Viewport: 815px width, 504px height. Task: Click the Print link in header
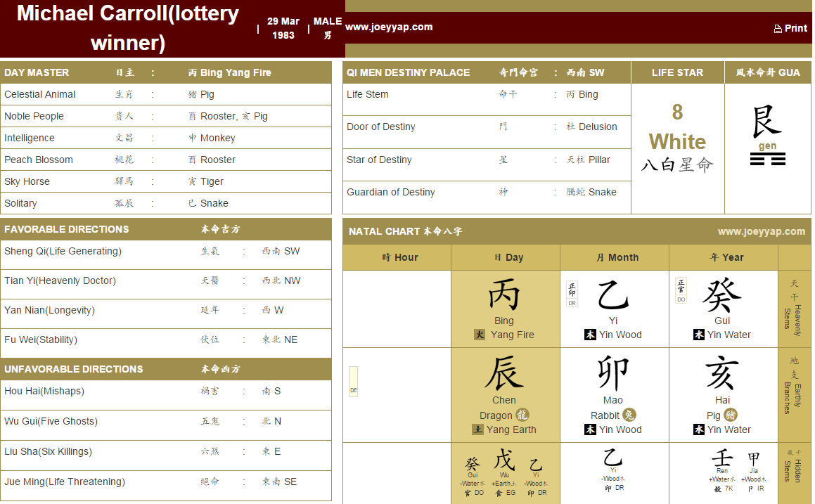[x=790, y=28]
